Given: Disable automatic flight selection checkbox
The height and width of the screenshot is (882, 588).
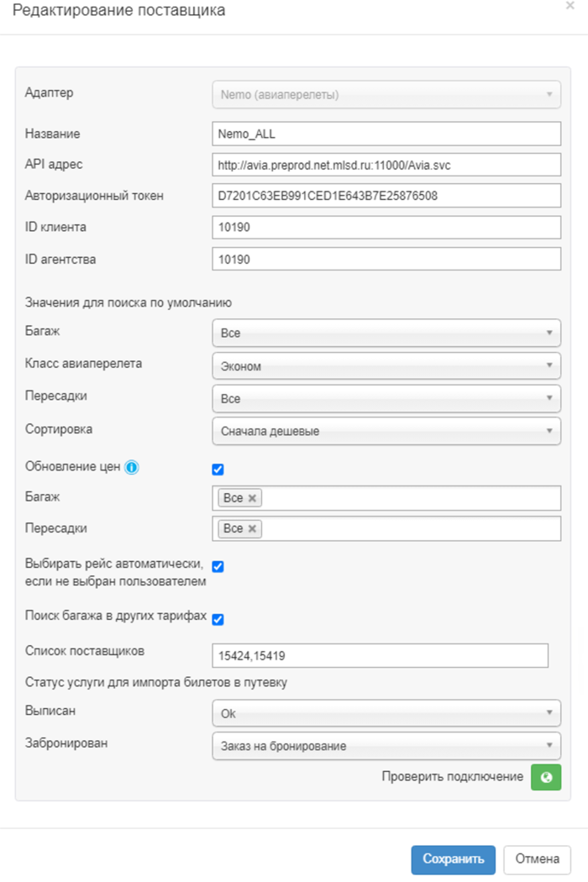Looking at the screenshot, I should click(218, 567).
